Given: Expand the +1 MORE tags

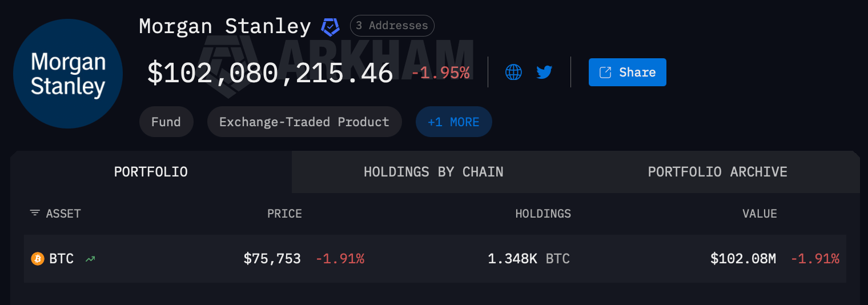Looking at the screenshot, I should [x=453, y=122].
